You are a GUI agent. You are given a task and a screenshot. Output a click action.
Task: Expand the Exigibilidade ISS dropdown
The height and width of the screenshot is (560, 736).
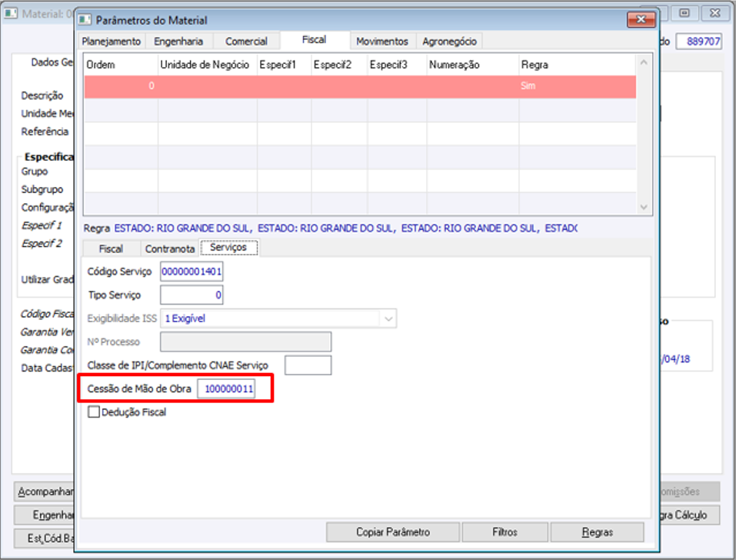388,318
